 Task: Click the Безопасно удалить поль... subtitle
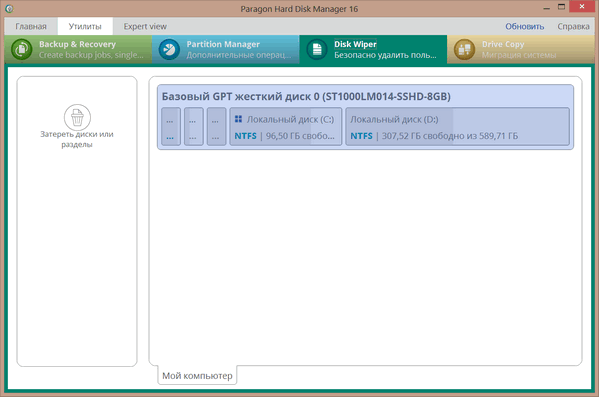[x=385, y=55]
